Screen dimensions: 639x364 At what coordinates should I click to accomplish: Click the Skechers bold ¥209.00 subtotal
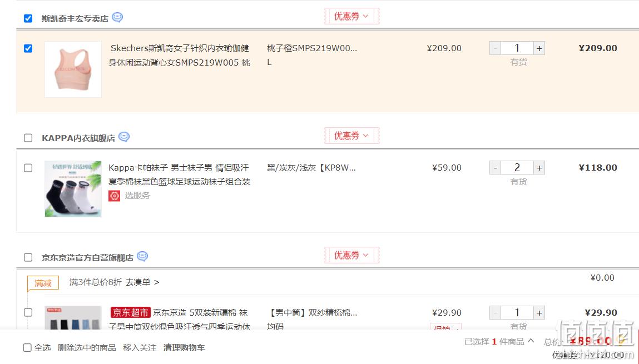[598, 48]
